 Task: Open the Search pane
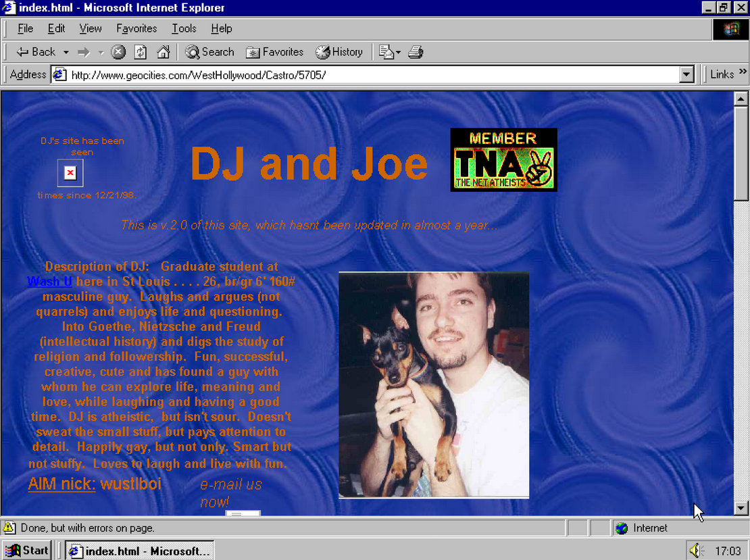click(x=209, y=52)
